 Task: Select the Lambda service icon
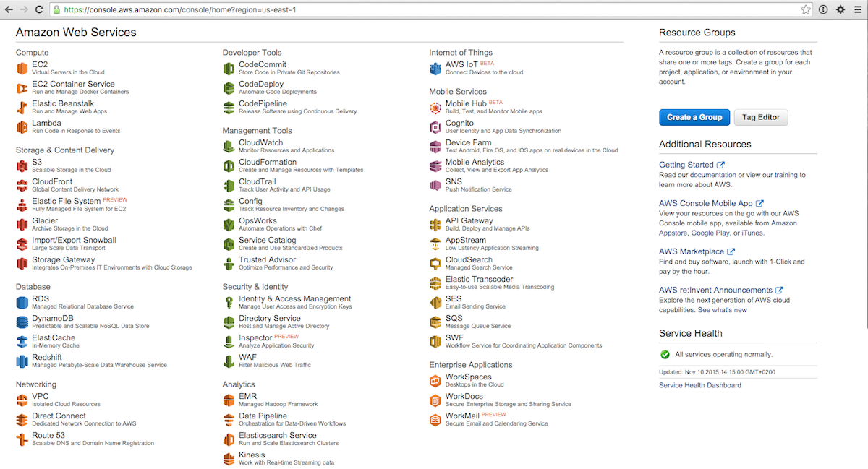(22, 127)
